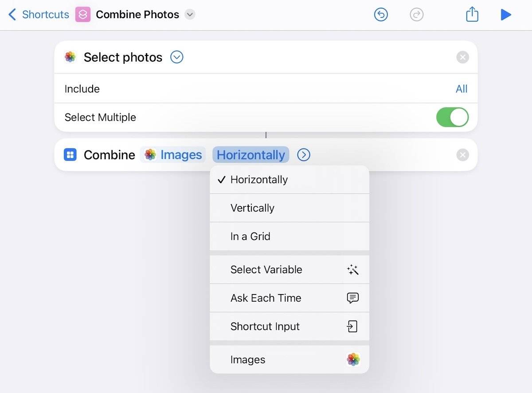Change the Include filter set to All
532x393 pixels.
pyautogui.click(x=462, y=89)
